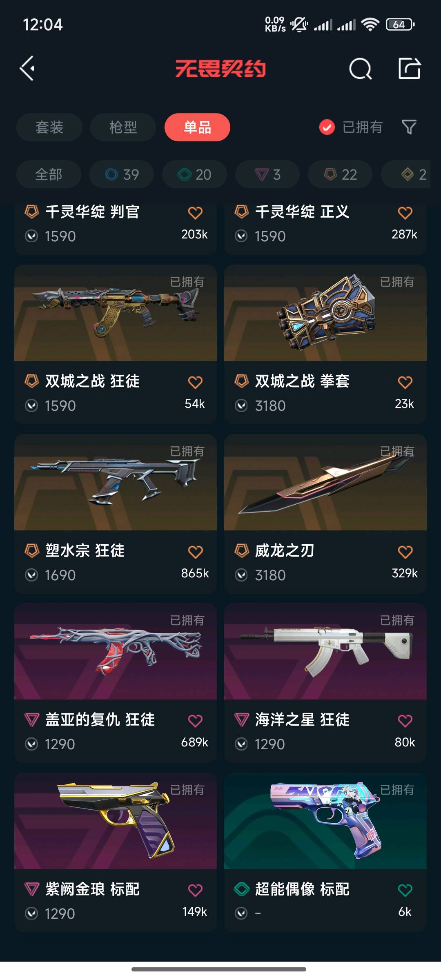Toggle favorite on 塑水宗 狂徒
This screenshot has height=980, width=441.
point(195,552)
